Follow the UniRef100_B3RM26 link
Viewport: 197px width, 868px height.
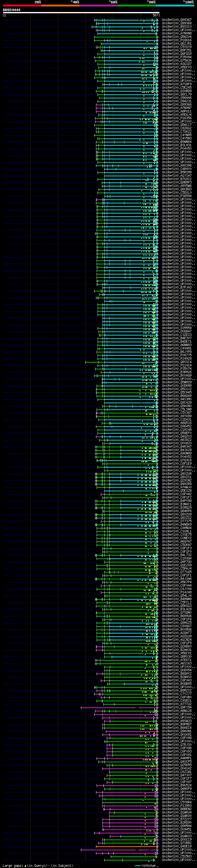tap(177, 372)
